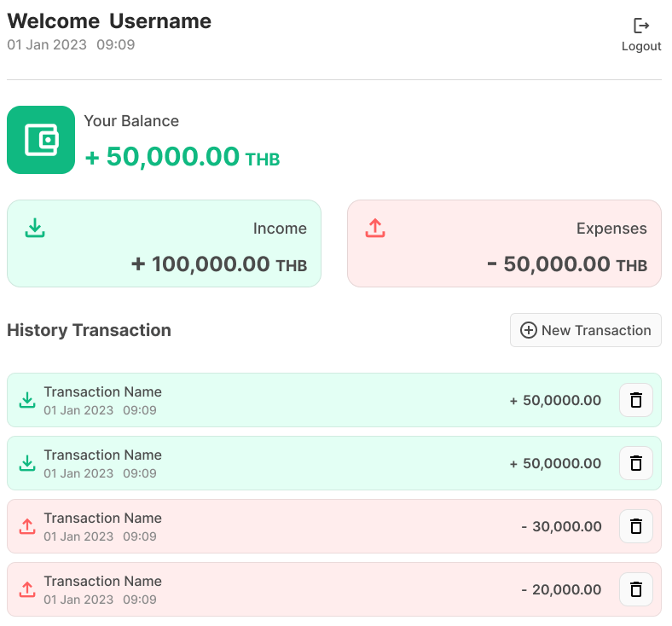This screenshot has height=626, width=672.
Task: Open the New Transaction dialog
Action: (585, 330)
